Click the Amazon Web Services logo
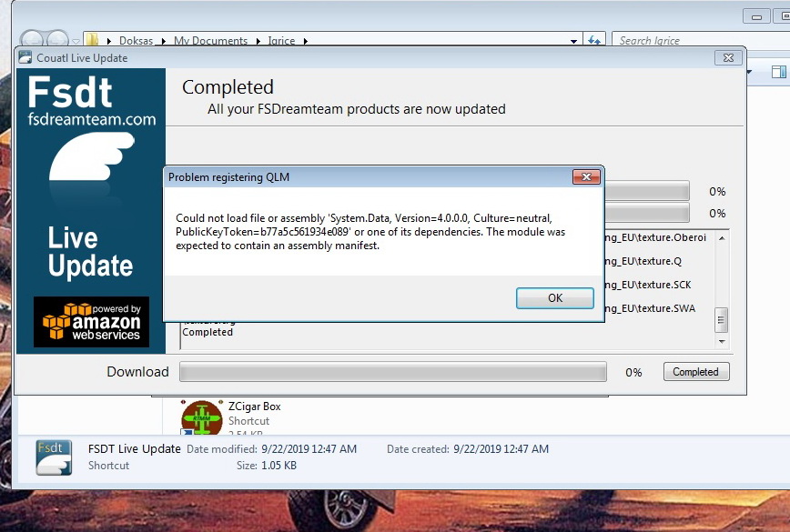The width and height of the screenshot is (790, 532). 91,322
